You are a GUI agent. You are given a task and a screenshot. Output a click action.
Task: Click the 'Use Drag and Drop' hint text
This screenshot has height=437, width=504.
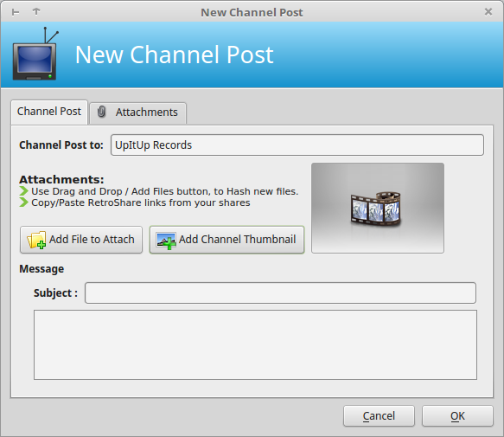click(164, 191)
